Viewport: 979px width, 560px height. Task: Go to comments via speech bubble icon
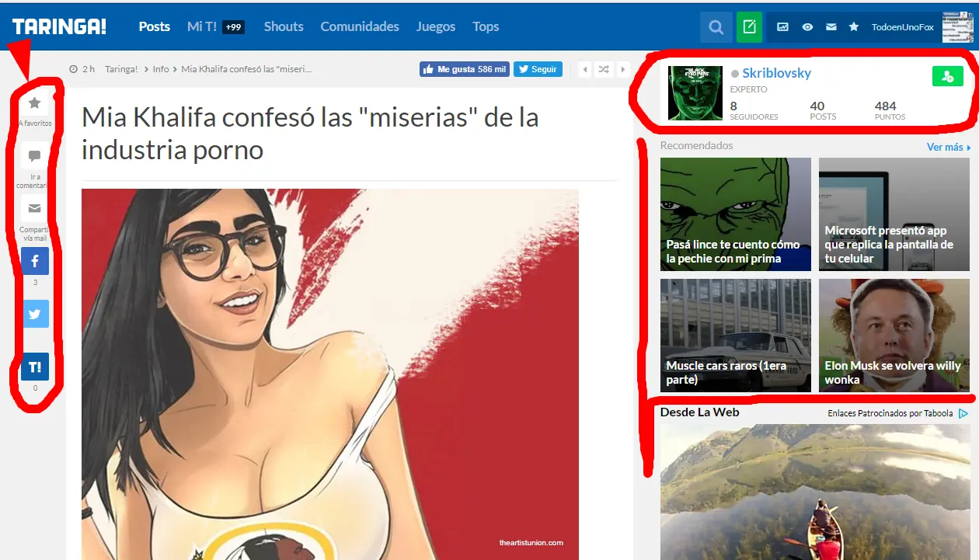click(x=34, y=156)
